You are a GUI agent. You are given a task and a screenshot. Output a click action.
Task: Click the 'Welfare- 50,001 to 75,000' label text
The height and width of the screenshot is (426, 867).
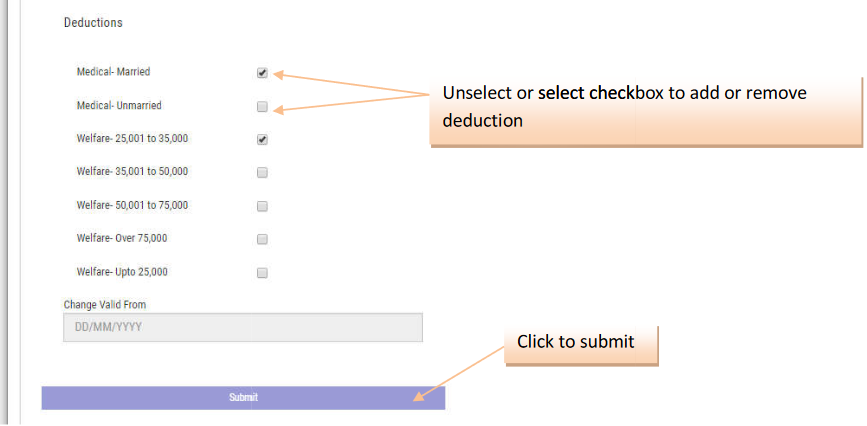coord(132,205)
